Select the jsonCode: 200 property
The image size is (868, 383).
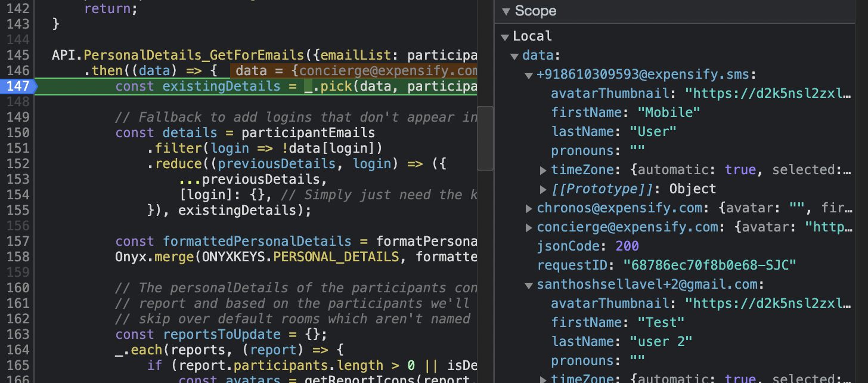click(x=588, y=246)
